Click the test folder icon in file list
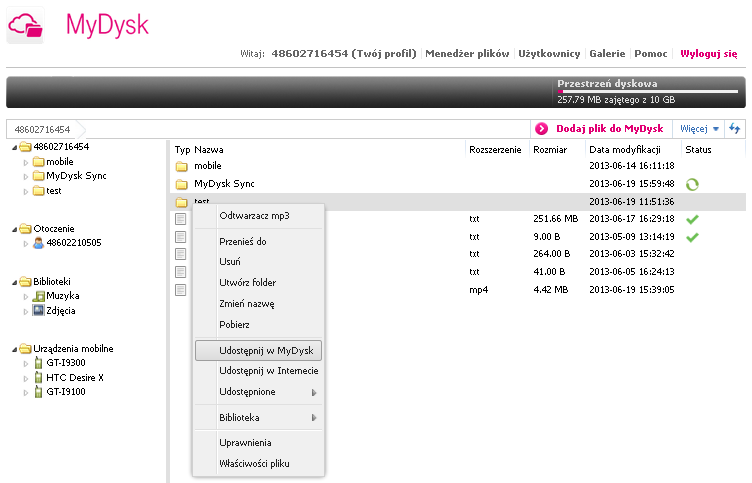The width and height of the screenshot is (752, 483). click(x=181, y=202)
